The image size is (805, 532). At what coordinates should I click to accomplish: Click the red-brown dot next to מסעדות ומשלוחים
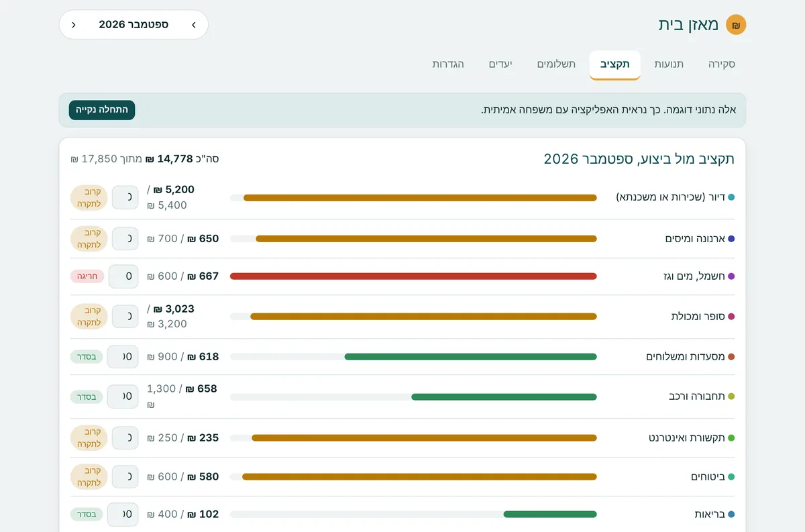tap(731, 357)
